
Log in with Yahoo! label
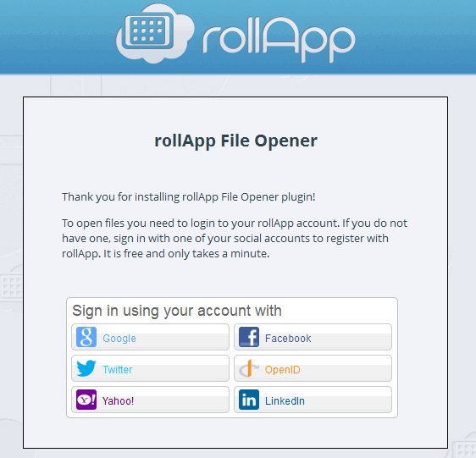click(x=118, y=401)
